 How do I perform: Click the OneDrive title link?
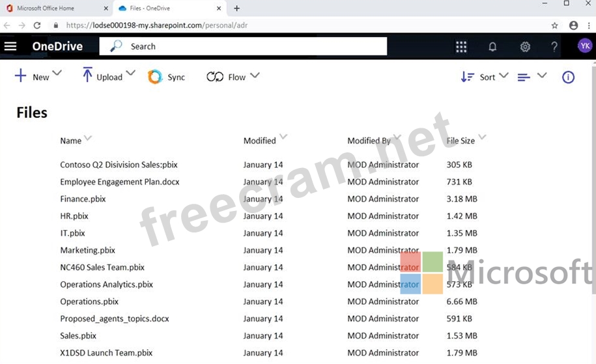tap(57, 46)
